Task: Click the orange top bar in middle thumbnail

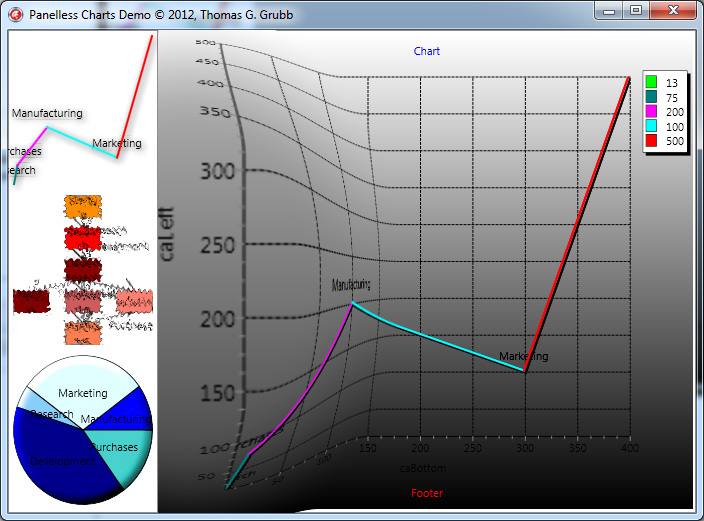Action: [82, 207]
